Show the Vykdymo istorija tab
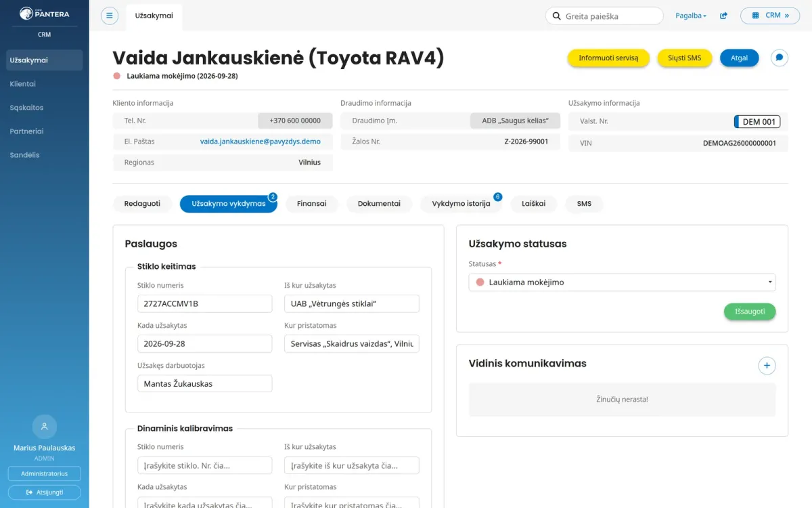 pos(461,203)
